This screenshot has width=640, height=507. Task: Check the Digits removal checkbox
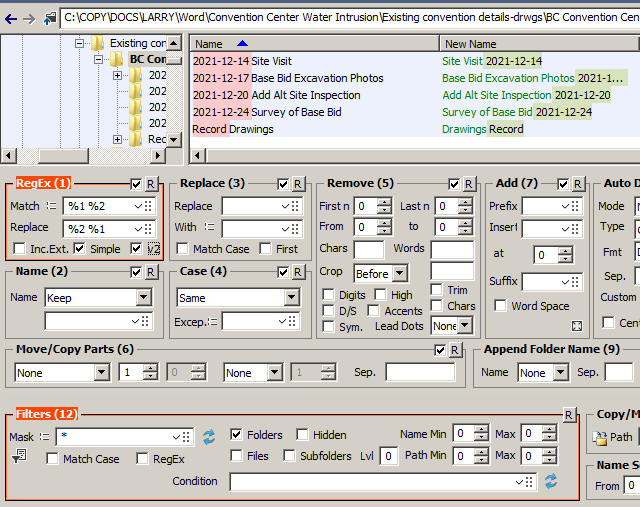tap(328, 294)
